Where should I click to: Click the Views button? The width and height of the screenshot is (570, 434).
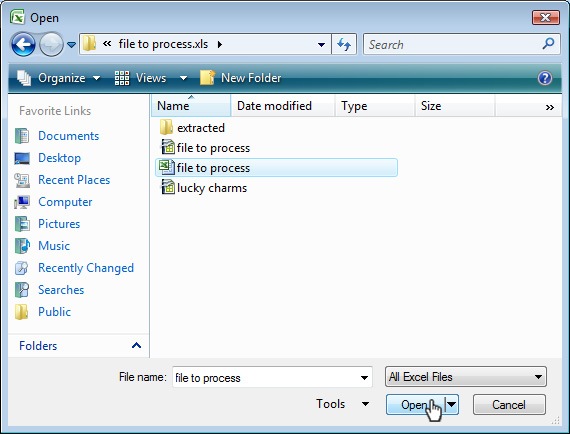click(x=140, y=78)
